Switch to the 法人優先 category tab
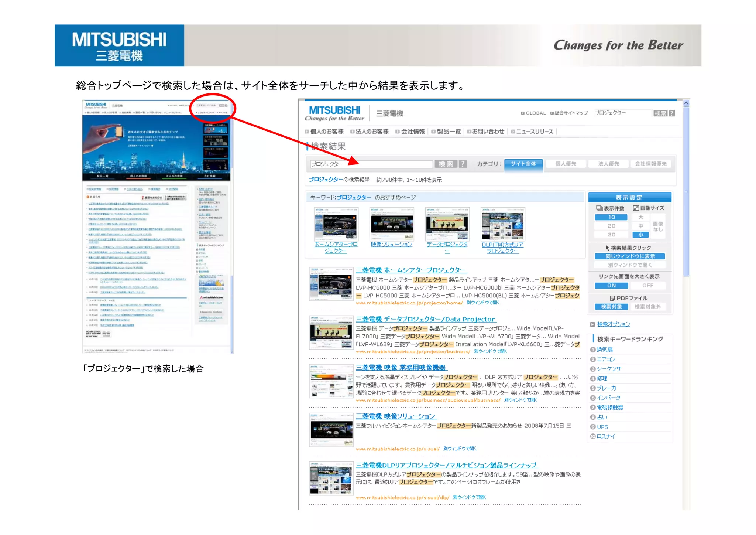 point(608,164)
